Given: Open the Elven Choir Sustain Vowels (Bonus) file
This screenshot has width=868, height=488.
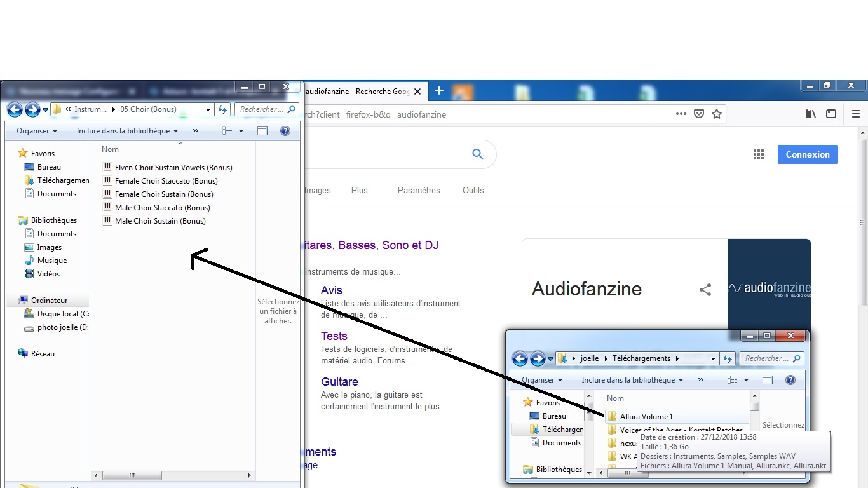Looking at the screenshot, I should click(x=168, y=168).
